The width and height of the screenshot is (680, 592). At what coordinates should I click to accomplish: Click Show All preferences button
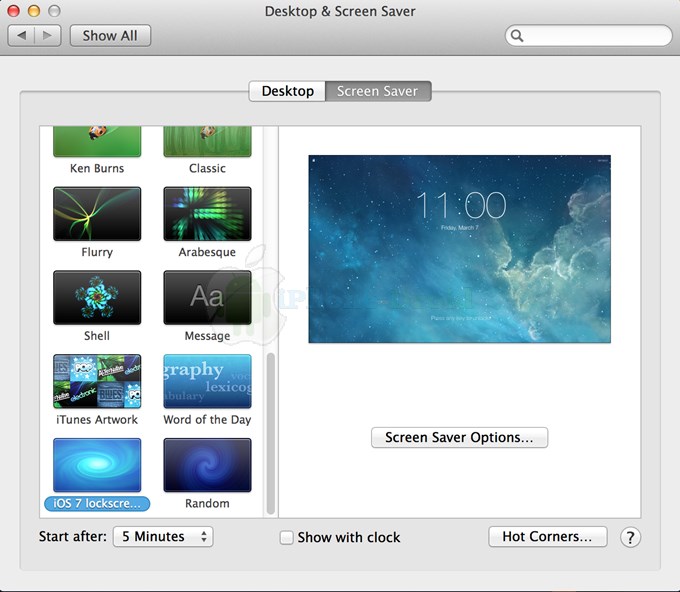110,36
